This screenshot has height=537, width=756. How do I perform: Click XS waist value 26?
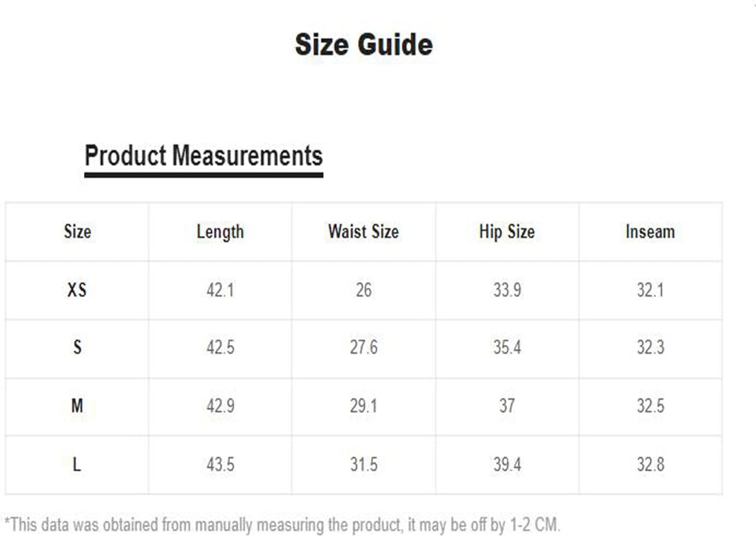tap(363, 290)
